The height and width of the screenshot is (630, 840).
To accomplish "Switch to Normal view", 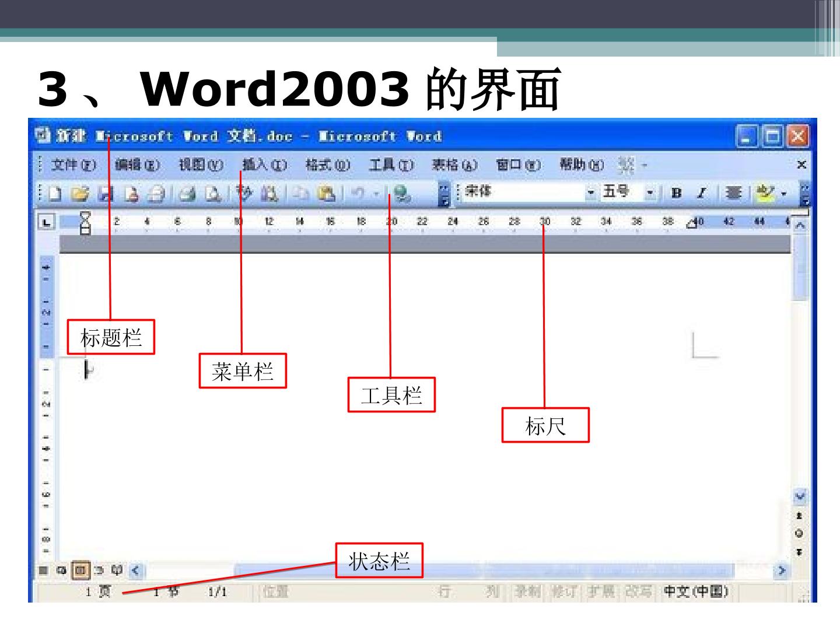I will click(x=43, y=570).
